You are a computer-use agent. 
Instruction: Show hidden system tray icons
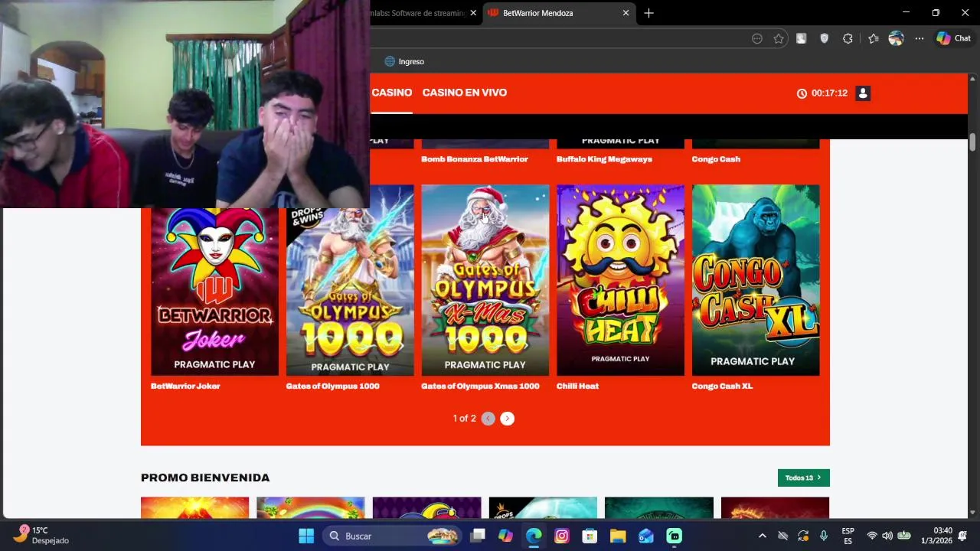tap(762, 536)
